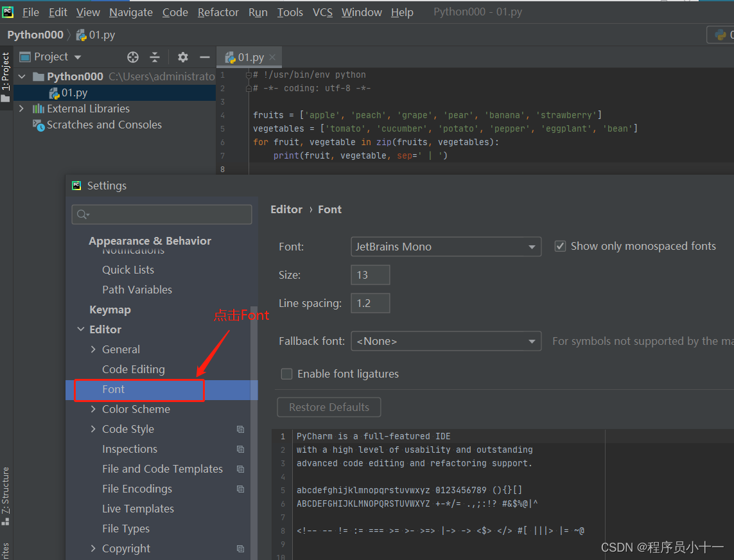Open the Edit menu
Viewport: 734px width, 560px height.
click(58, 12)
